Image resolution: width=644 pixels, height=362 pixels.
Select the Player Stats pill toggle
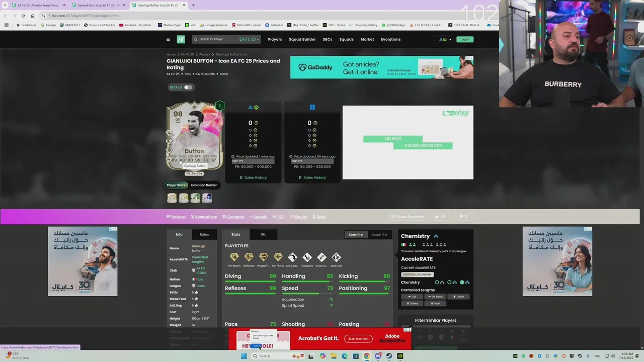(176, 185)
